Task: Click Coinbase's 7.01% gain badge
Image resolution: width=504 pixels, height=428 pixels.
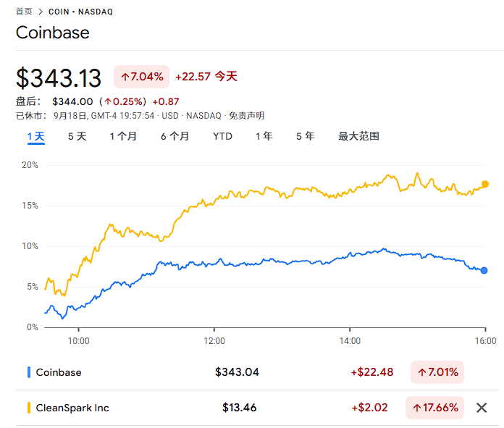Action: (437, 372)
